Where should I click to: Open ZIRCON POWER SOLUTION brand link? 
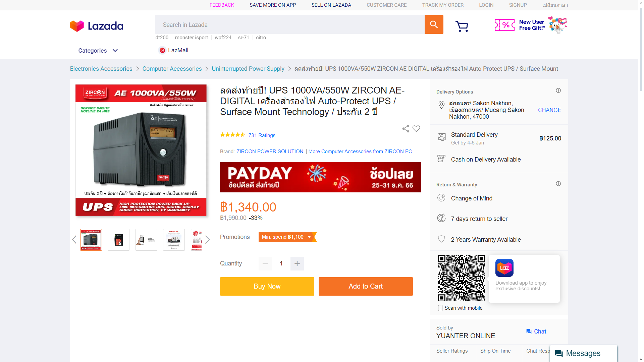[x=270, y=152]
